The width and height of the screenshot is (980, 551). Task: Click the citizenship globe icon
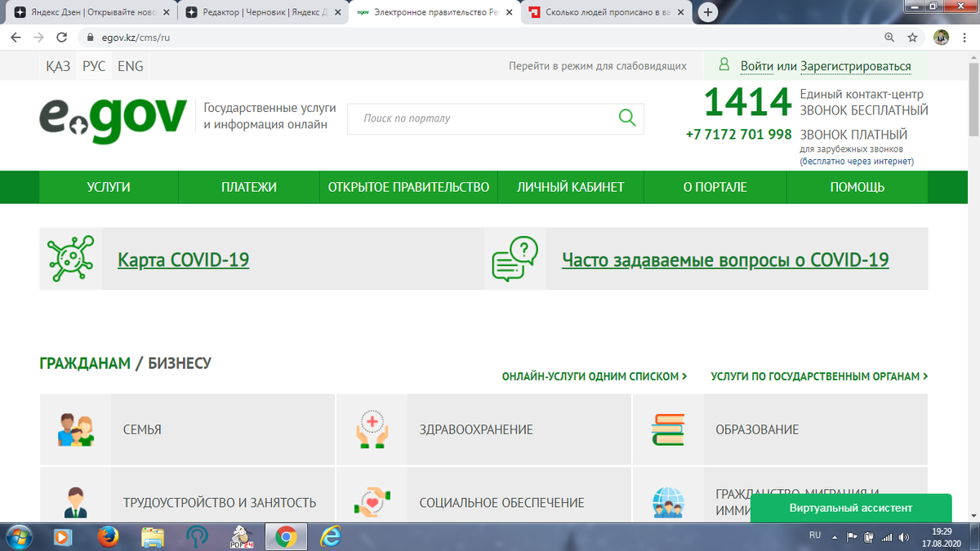pos(668,503)
